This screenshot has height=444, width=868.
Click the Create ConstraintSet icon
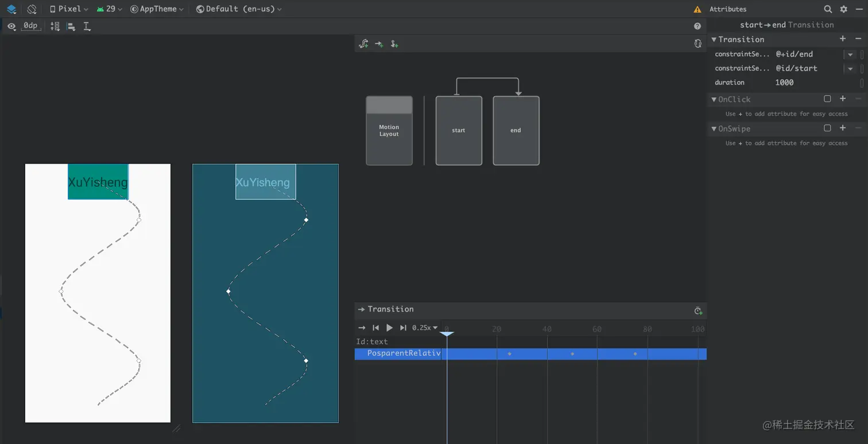pyautogui.click(x=363, y=44)
